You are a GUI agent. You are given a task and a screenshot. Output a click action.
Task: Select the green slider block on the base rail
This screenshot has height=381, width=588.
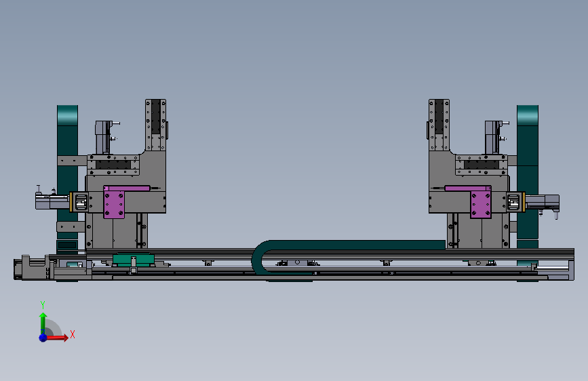(134, 260)
